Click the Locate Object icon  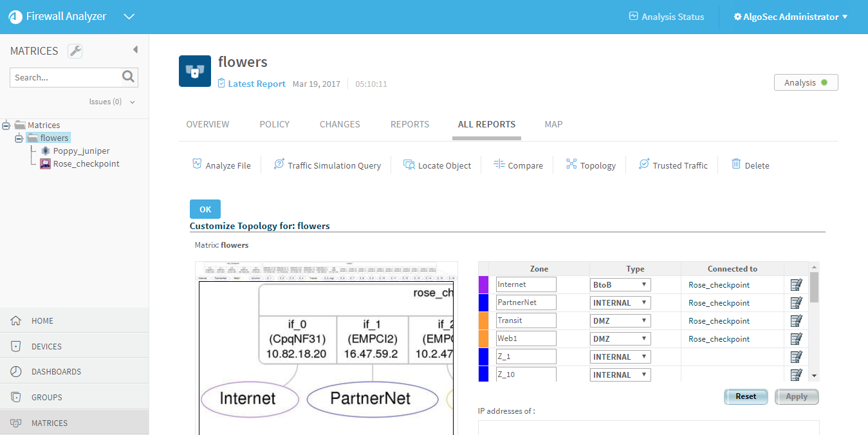click(x=409, y=165)
